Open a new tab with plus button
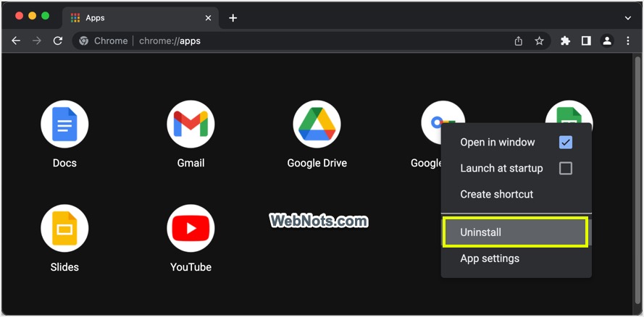The height and width of the screenshot is (317, 644). tap(233, 18)
